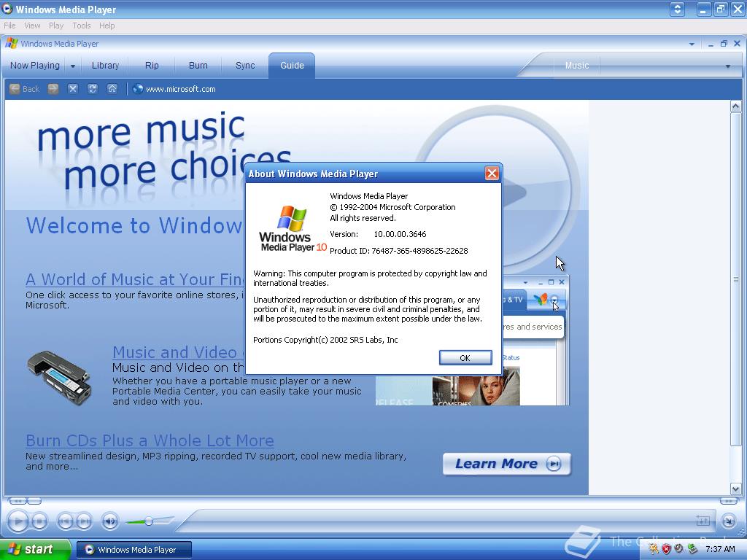The height and width of the screenshot is (560, 747).
Task: Switch to the Rip tab
Action: [152, 66]
